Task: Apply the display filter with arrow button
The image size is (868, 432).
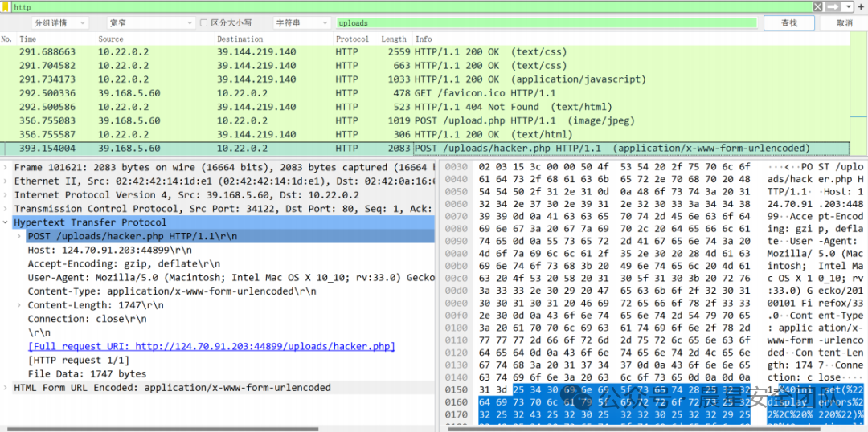Action: click(833, 6)
